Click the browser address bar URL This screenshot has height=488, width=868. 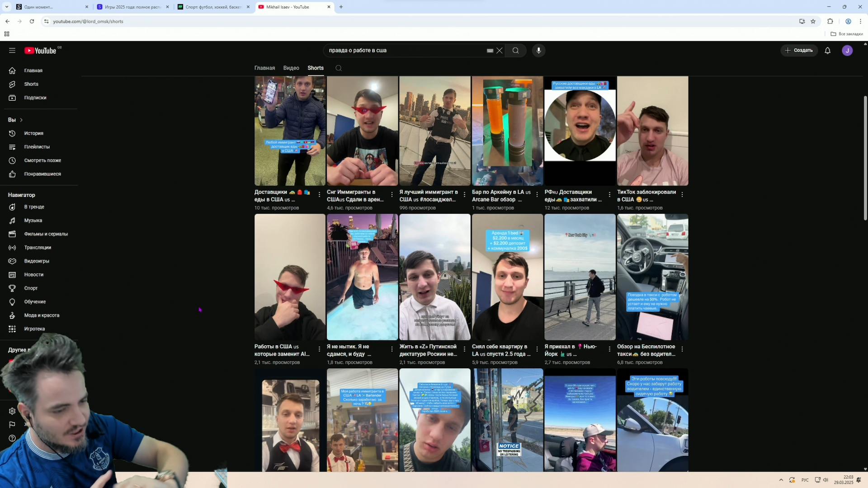point(88,21)
